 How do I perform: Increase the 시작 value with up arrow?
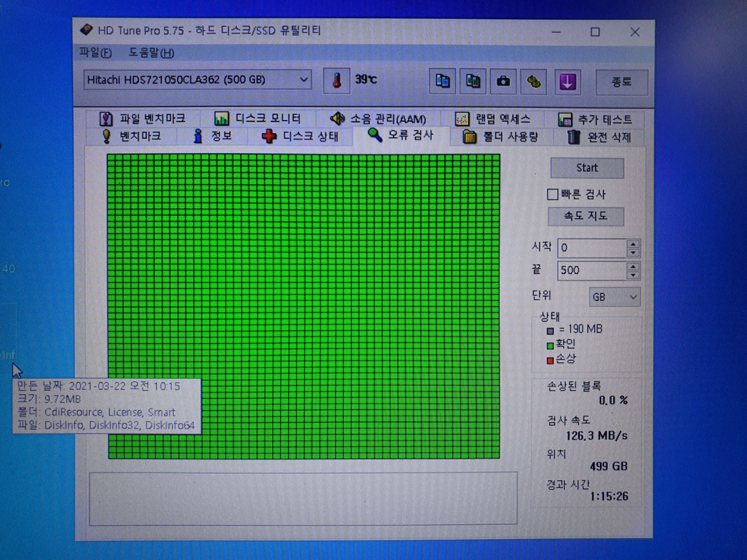point(633,244)
